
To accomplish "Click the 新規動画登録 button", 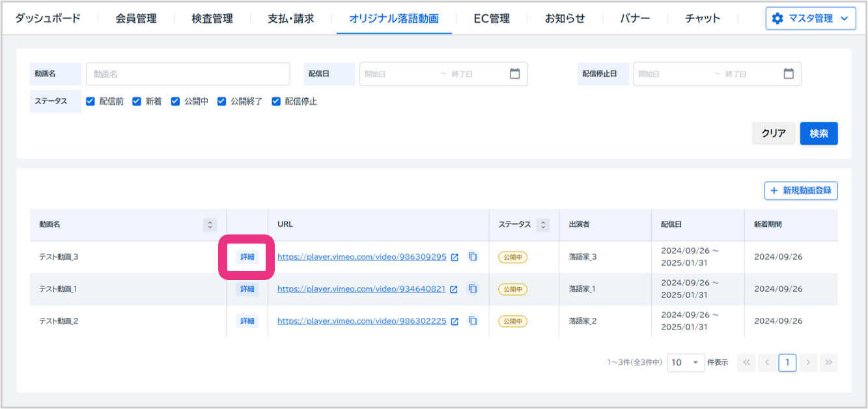I will tap(801, 191).
